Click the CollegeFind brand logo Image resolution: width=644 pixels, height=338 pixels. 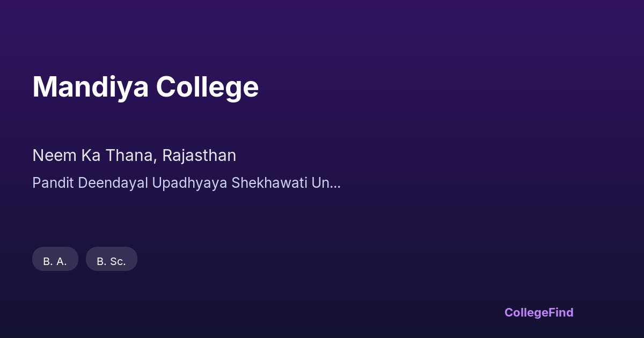coord(538,312)
